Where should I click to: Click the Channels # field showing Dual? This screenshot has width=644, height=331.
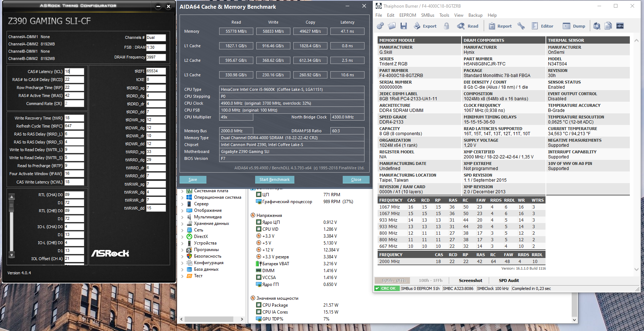pyautogui.click(x=156, y=38)
